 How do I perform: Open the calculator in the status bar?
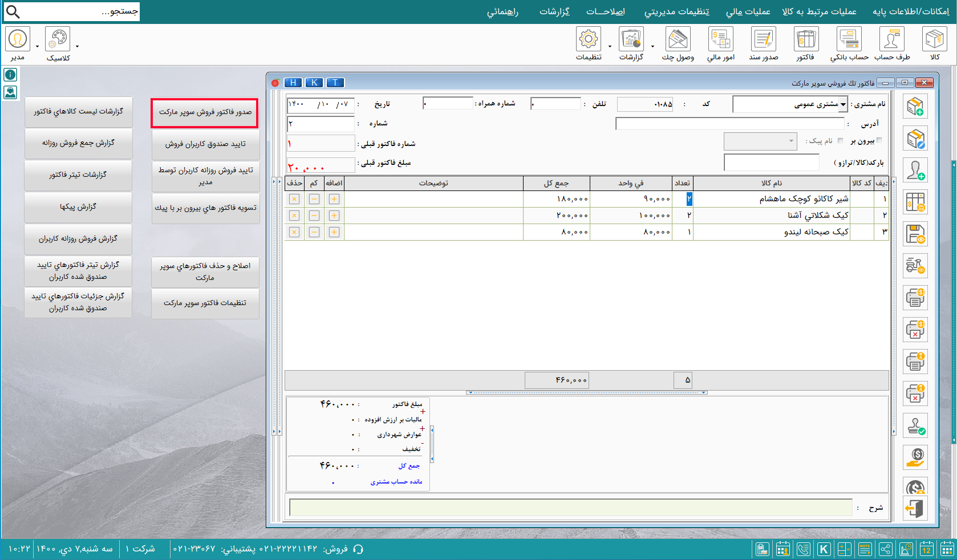click(844, 549)
